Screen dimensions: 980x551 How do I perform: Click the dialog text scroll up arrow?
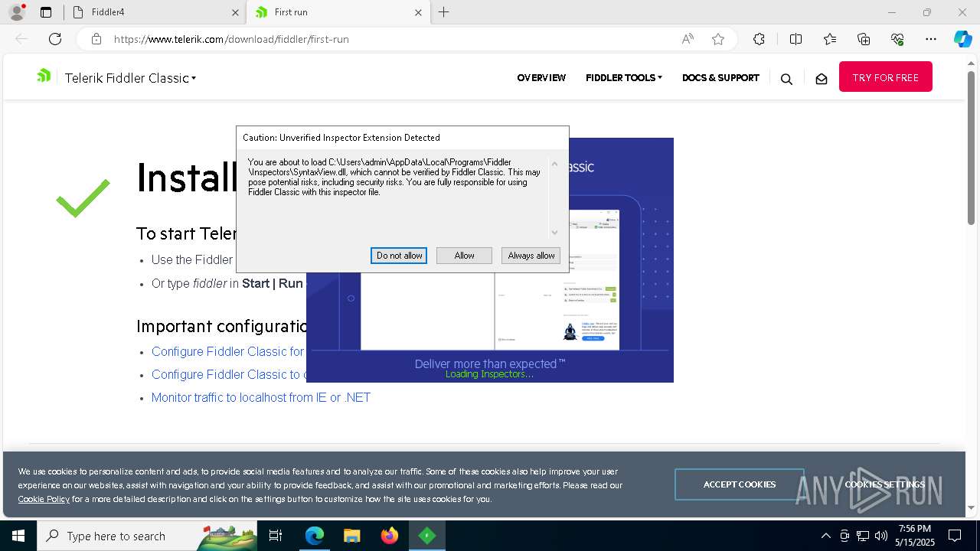(555, 164)
